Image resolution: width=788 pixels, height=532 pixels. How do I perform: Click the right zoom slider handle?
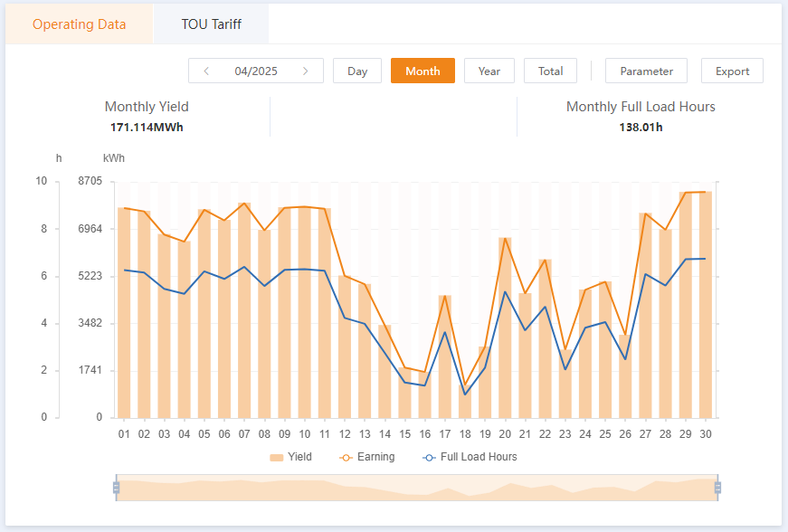[717, 488]
